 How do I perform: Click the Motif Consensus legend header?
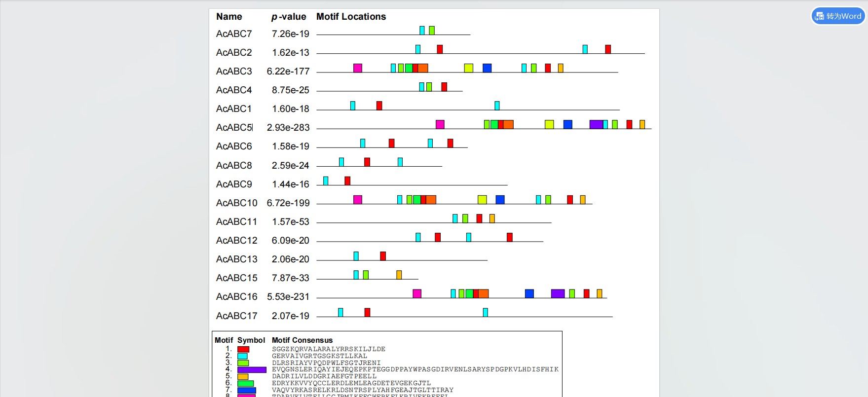[302, 340]
